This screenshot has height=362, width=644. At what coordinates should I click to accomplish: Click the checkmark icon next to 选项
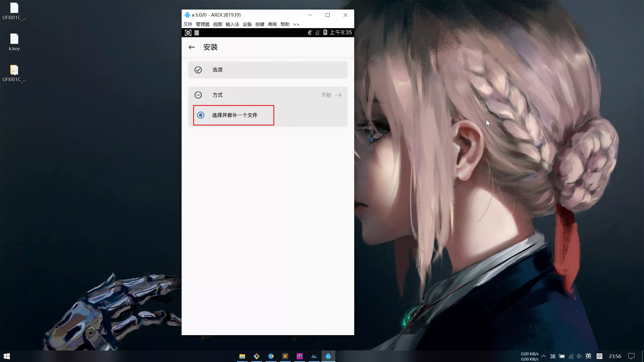coord(198,70)
